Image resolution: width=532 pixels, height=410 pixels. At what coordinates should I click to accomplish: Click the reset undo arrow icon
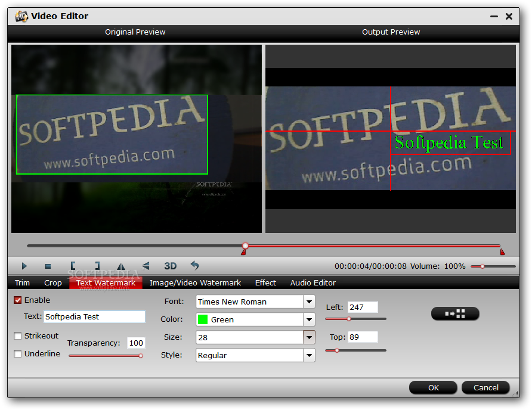[195, 265]
